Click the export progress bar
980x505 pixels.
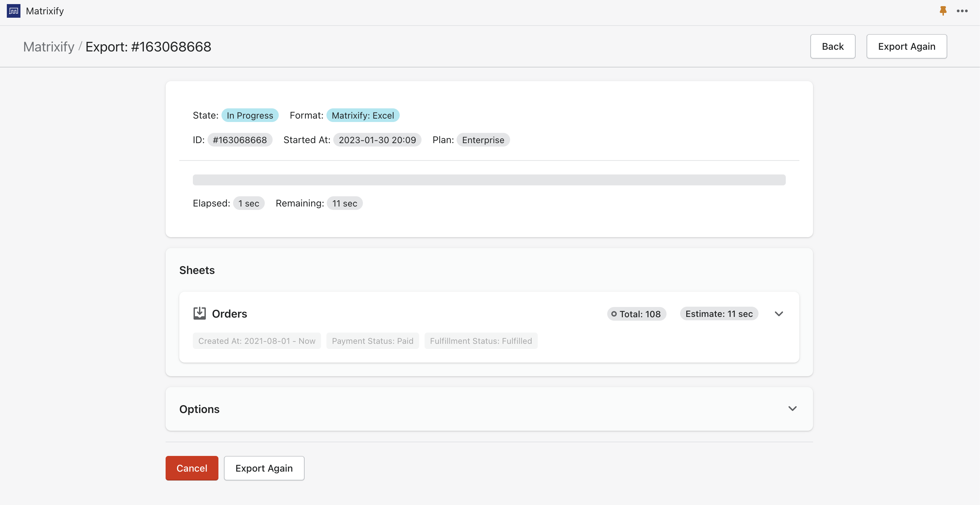pyautogui.click(x=489, y=180)
